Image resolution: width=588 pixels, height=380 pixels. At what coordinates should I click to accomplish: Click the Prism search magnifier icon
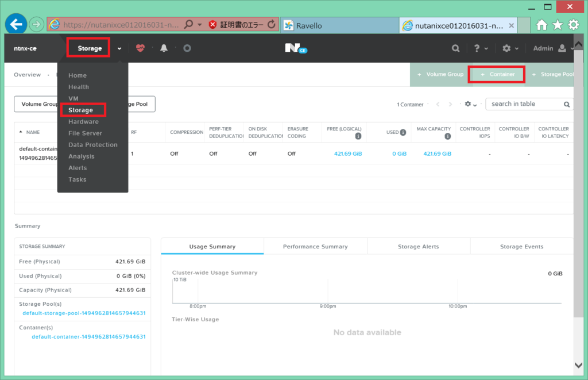[455, 48]
